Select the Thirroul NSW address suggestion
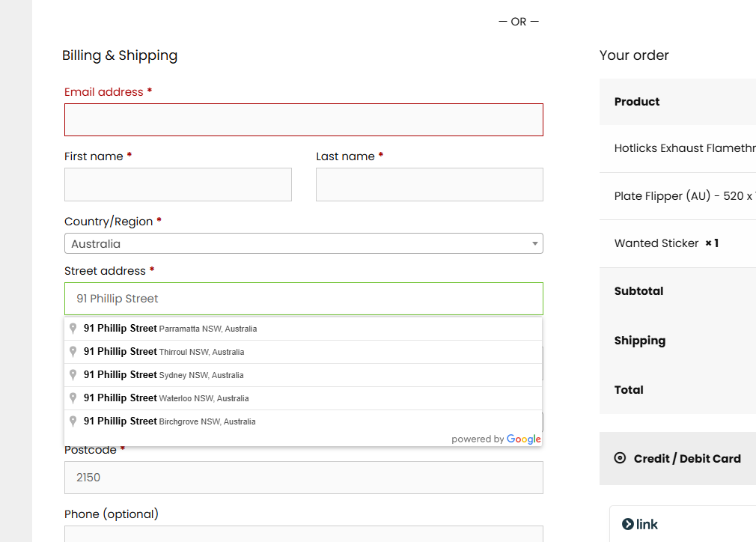 [x=303, y=352]
